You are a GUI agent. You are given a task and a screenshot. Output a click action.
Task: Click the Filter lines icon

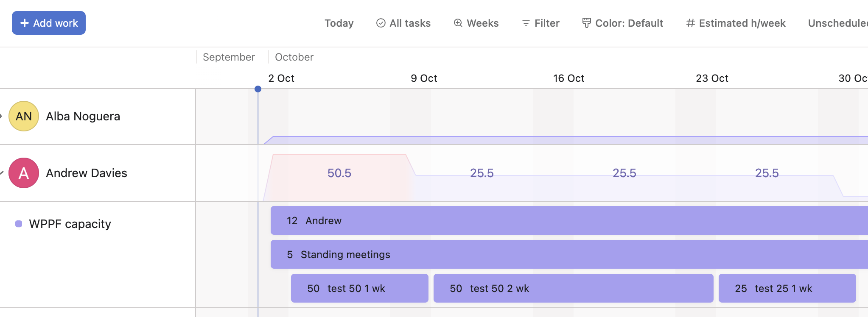click(x=526, y=23)
